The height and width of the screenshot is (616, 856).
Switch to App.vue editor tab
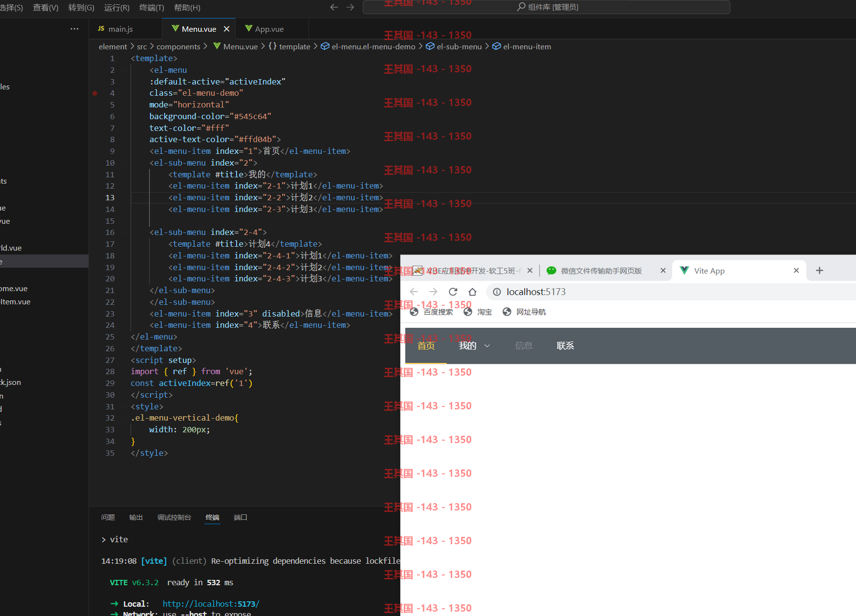point(272,29)
